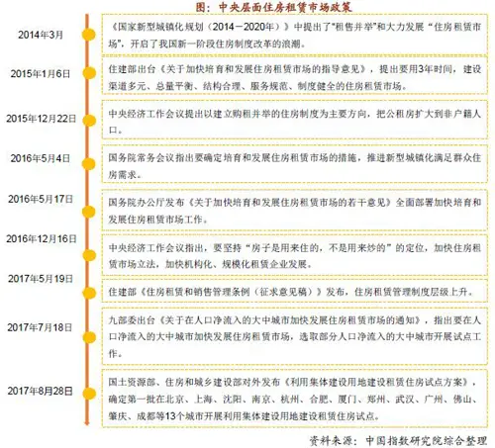The image size is (495, 448).
Task: Click the box listing 13个城市 pilot cities
Action: point(294,399)
